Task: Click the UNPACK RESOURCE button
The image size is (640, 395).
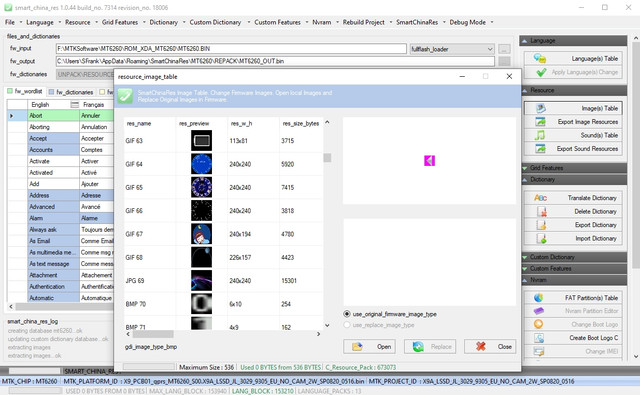Action: (x=85, y=74)
